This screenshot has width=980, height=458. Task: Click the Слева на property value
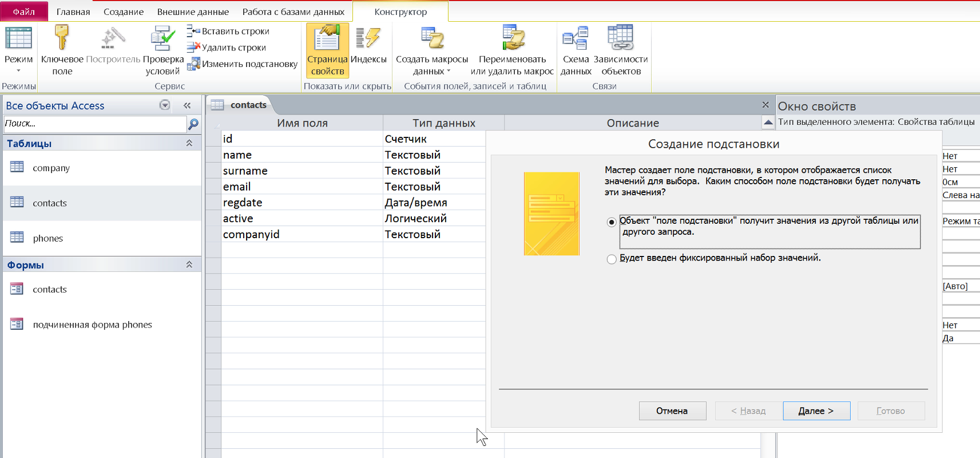961,195
